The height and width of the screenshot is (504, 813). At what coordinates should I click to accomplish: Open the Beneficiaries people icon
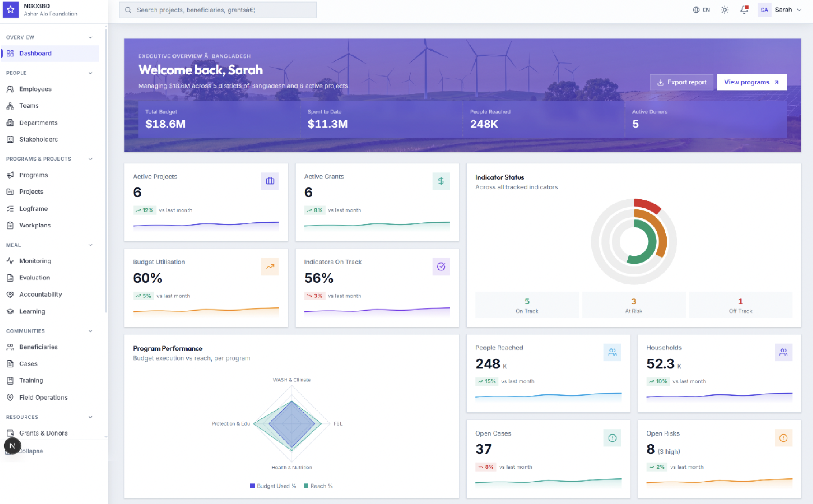[x=10, y=347]
